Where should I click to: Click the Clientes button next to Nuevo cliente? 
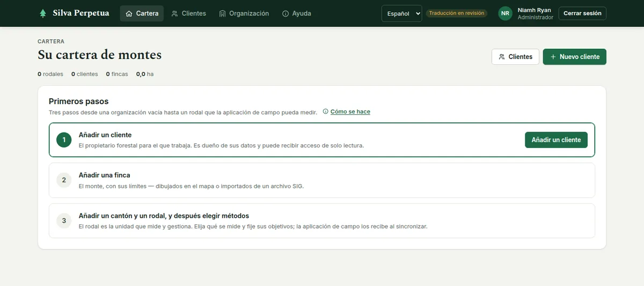515,57
